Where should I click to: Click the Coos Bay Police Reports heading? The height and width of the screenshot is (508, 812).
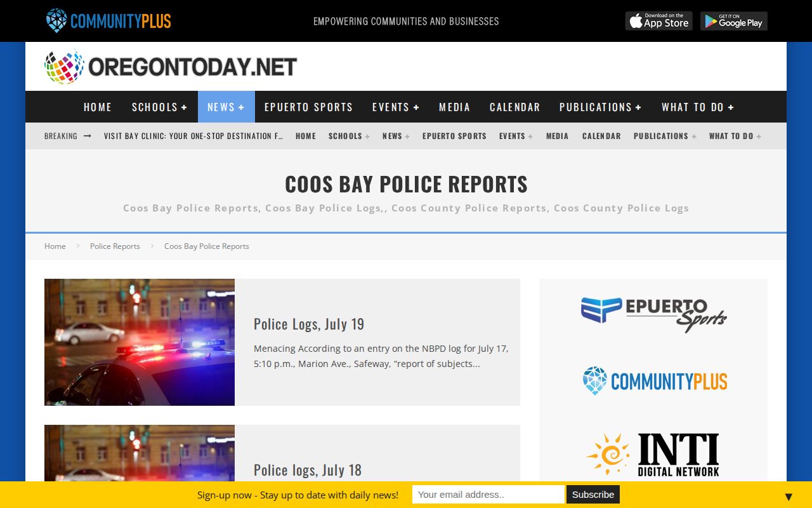click(406, 184)
